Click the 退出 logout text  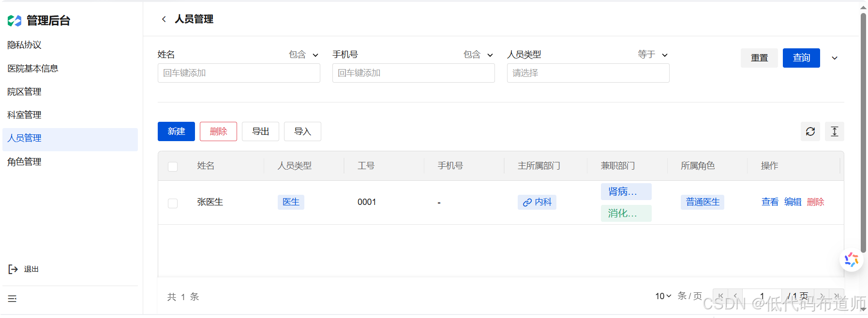pos(31,269)
